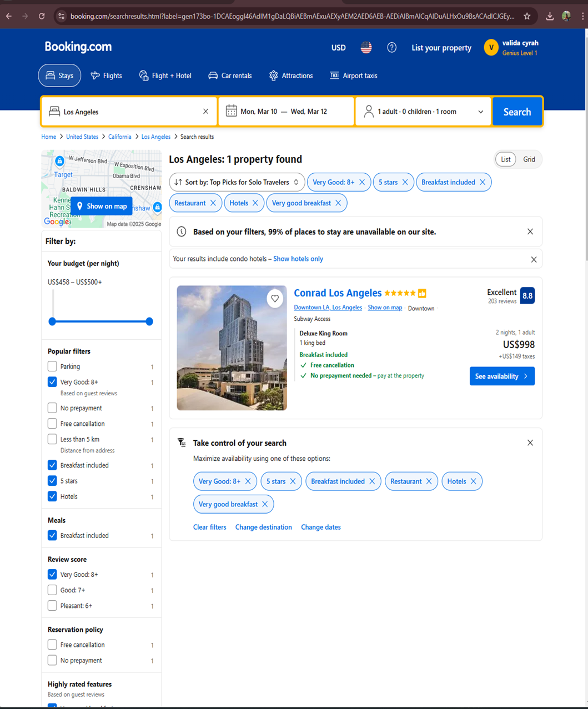The height and width of the screenshot is (709, 588).
Task: Remove the Very Good: 8+ filter chip at top
Action: 362,182
